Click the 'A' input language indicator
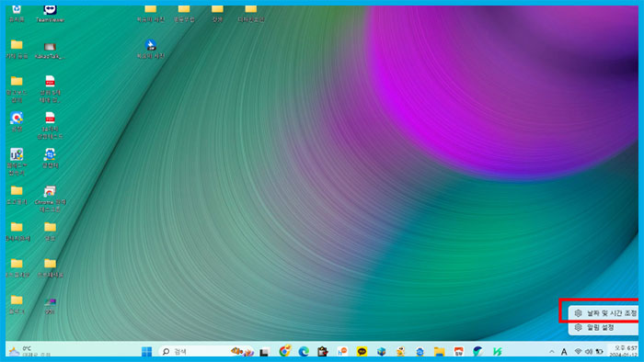 coord(564,352)
